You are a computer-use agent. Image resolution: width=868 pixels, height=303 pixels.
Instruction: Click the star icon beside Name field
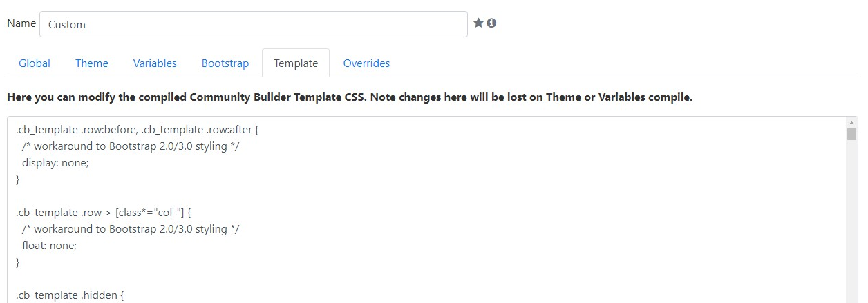click(478, 23)
